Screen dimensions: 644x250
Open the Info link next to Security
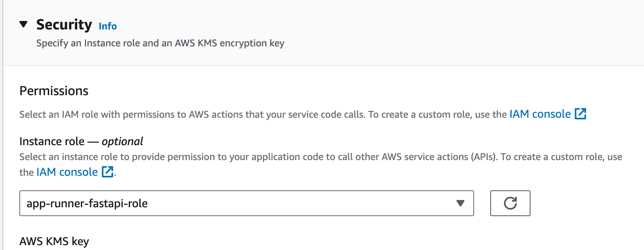pyautogui.click(x=107, y=26)
